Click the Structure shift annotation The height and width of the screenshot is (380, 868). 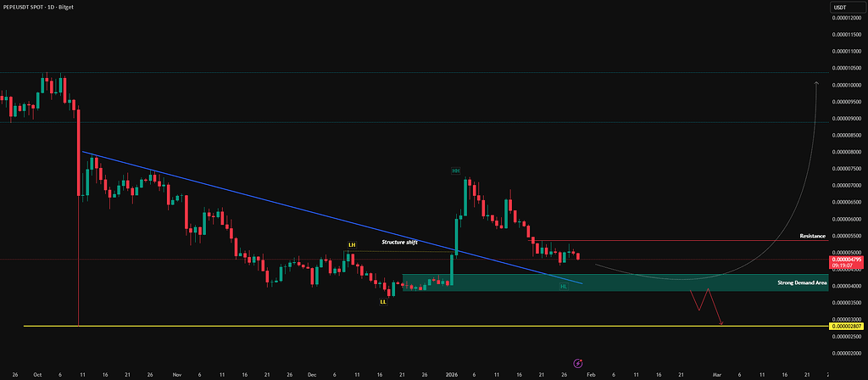pyautogui.click(x=399, y=243)
